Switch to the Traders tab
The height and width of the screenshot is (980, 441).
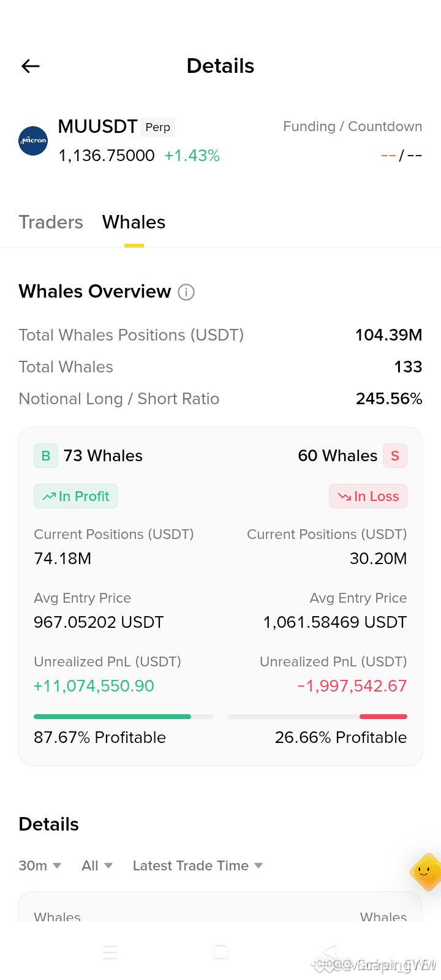coord(51,222)
